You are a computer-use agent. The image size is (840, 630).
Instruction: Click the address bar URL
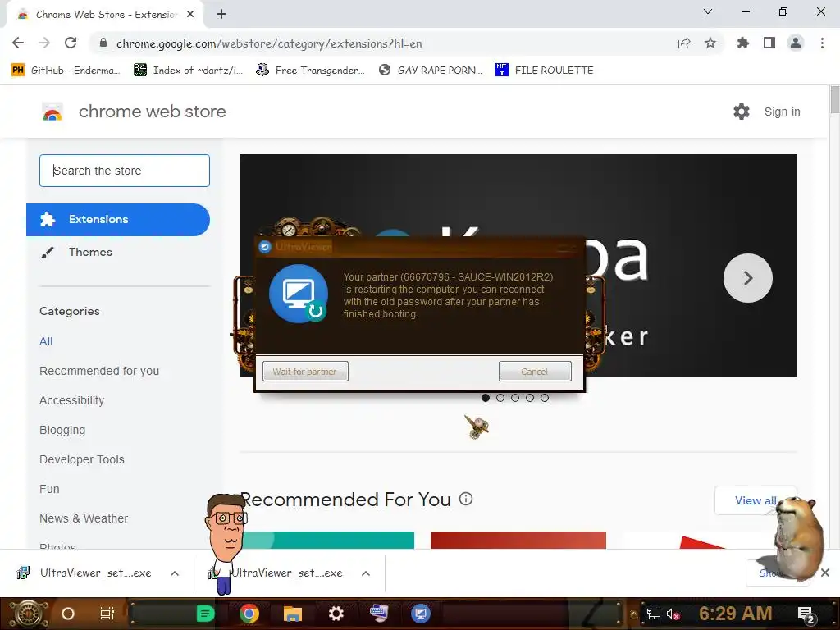(269, 43)
